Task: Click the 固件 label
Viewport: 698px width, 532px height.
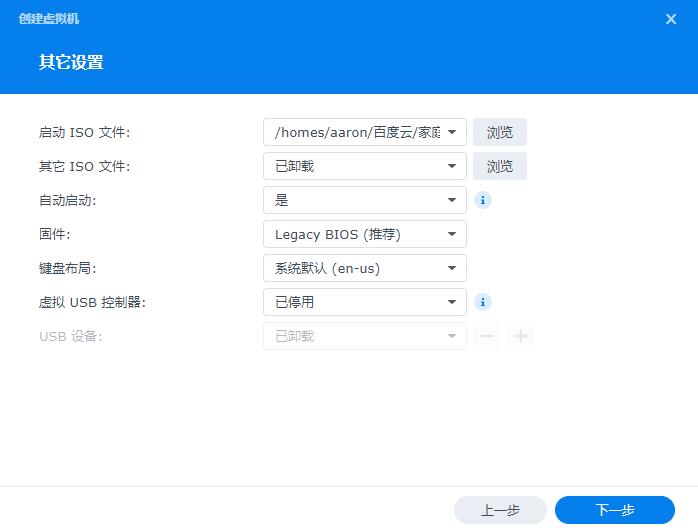Action: click(55, 234)
